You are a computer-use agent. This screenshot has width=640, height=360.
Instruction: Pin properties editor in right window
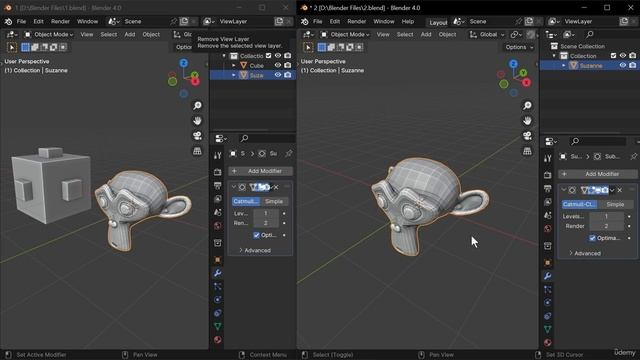[633, 156]
